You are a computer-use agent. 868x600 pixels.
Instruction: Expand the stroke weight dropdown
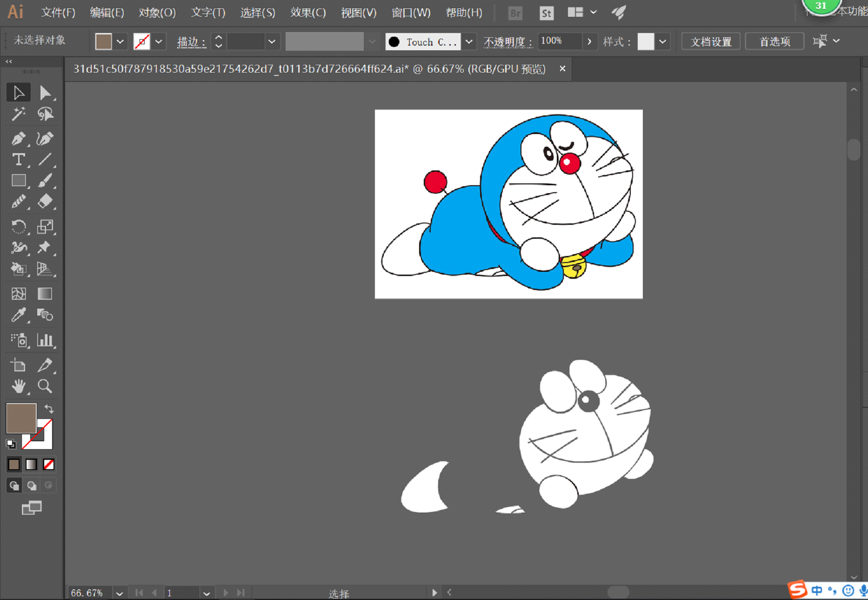(272, 41)
